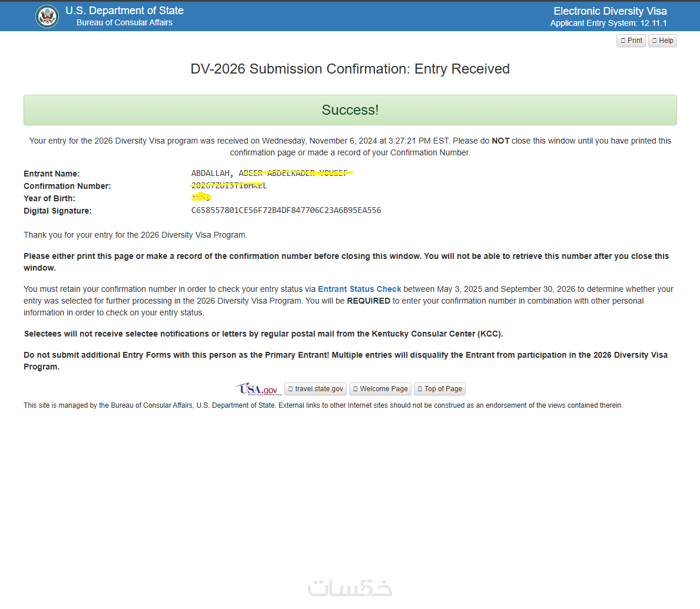This screenshot has height=609, width=700.
Task: Click the green Success! banner
Action: [x=350, y=110]
